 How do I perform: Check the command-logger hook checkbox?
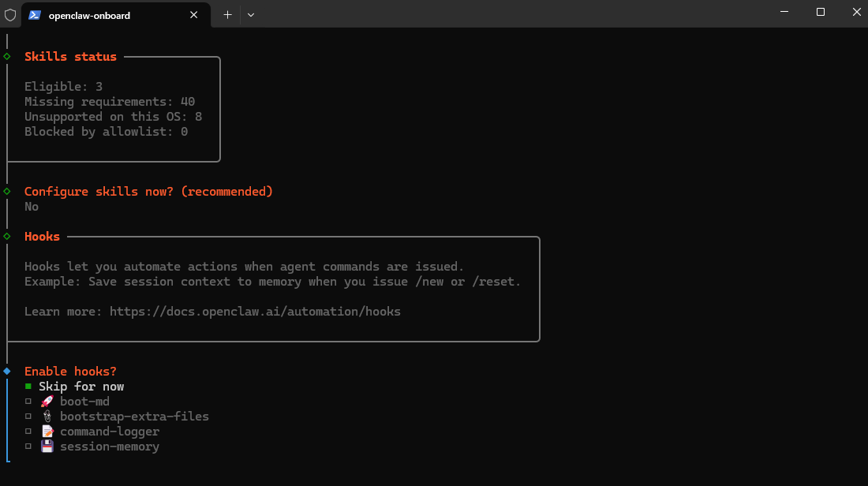click(x=28, y=432)
